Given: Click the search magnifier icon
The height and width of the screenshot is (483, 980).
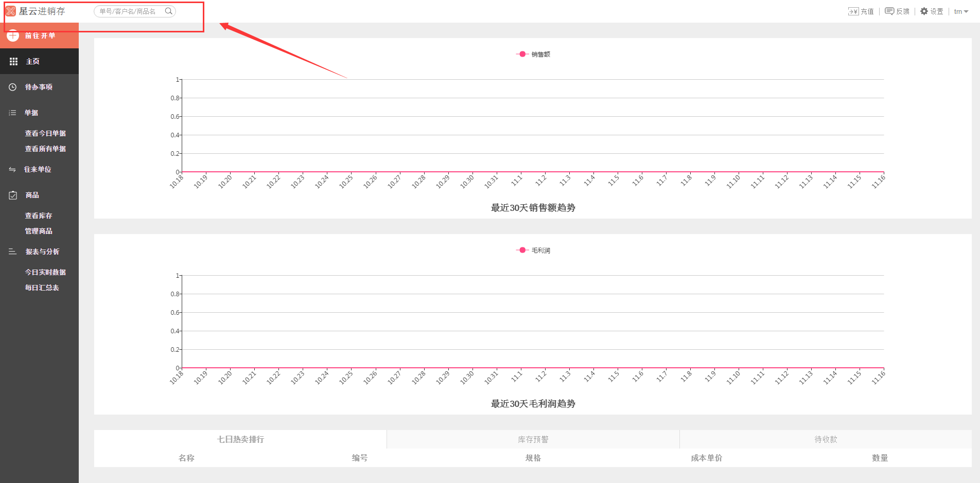Looking at the screenshot, I should [168, 11].
